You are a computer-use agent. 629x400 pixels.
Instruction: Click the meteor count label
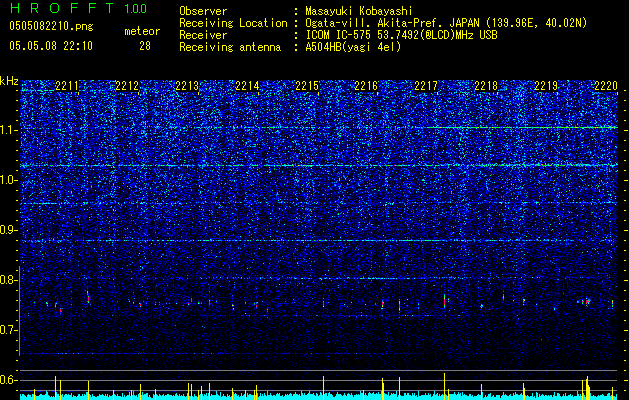(142, 31)
